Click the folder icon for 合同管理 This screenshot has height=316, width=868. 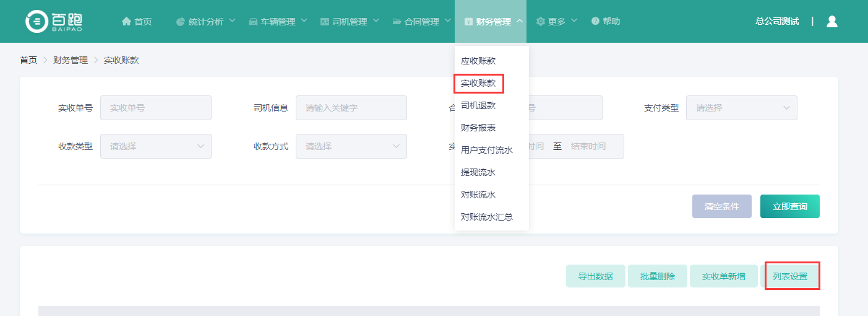coord(397,22)
